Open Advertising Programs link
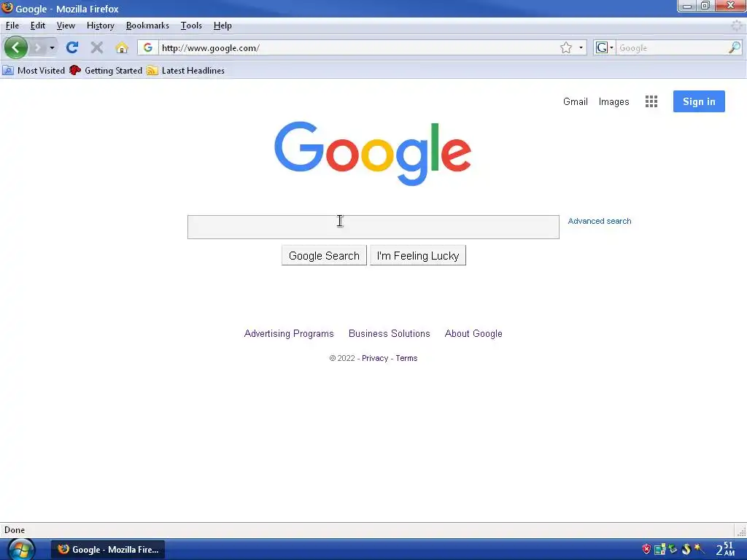747x560 pixels. click(289, 333)
